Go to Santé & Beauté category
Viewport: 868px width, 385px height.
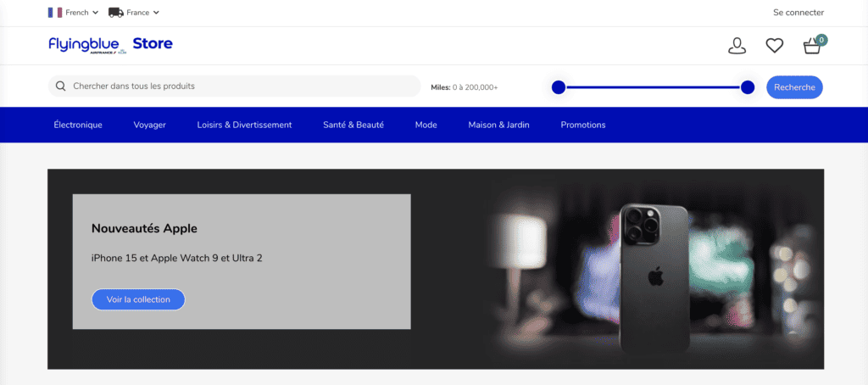[x=353, y=125]
